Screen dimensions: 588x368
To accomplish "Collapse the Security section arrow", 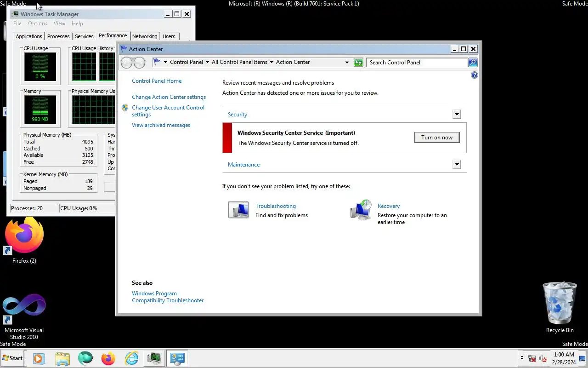I will [x=457, y=115].
